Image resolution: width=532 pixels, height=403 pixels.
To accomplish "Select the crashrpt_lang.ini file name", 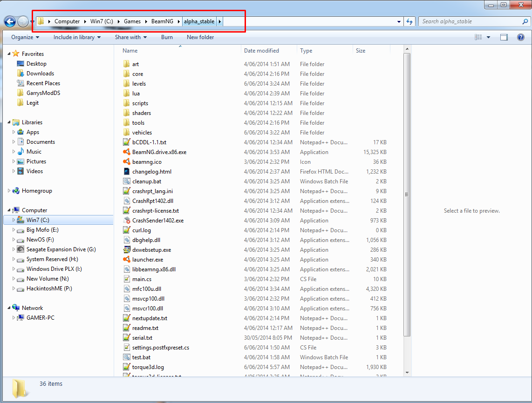I will pos(152,191).
